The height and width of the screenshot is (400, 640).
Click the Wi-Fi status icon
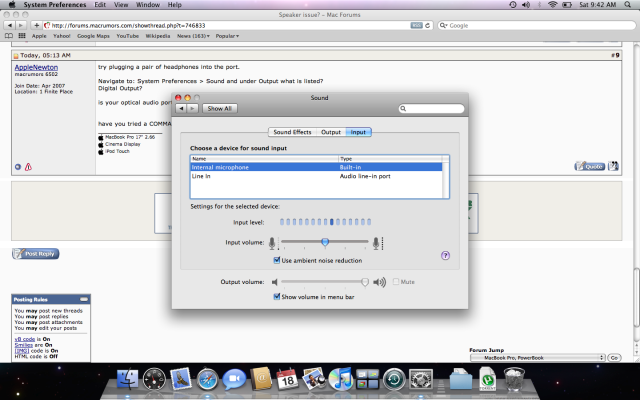[x=553, y=4]
